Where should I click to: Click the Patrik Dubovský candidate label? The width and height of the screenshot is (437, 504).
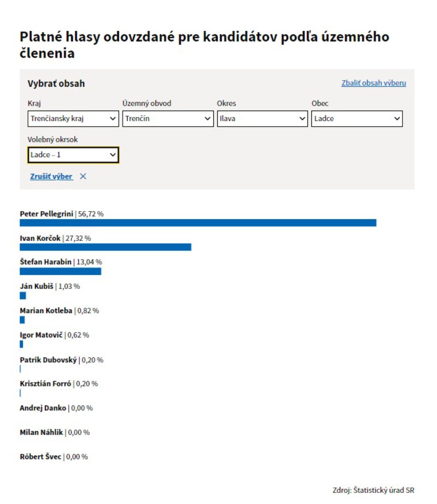tap(48, 360)
